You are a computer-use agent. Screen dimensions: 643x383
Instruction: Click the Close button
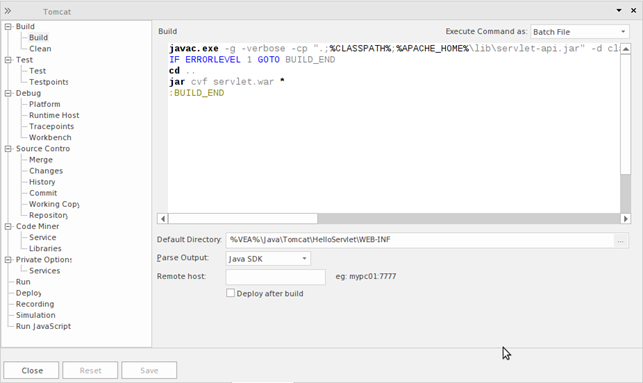(32, 370)
